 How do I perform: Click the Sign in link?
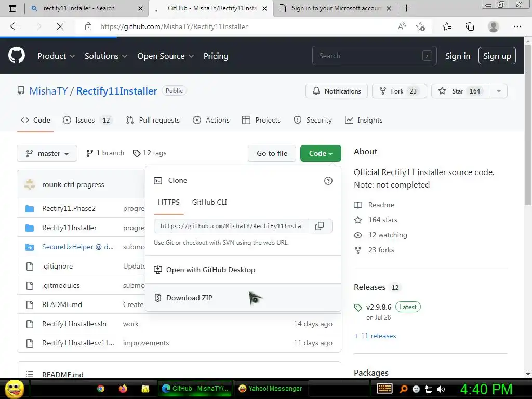(x=458, y=56)
